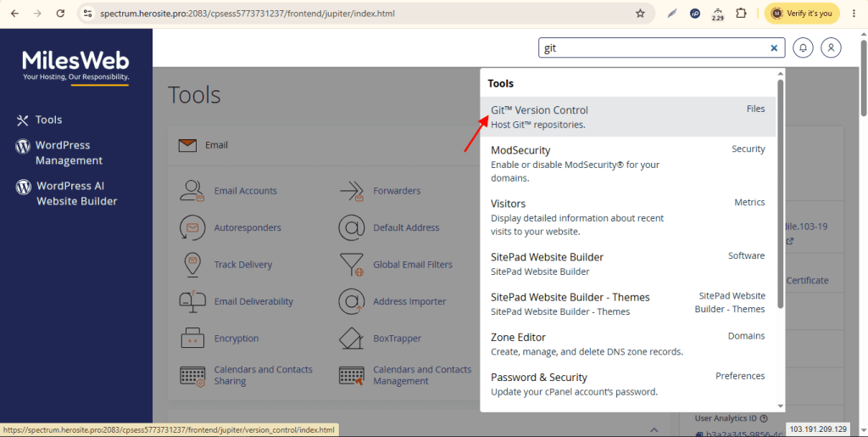
Task: Click the browser forward arrow
Action: pos(37,14)
